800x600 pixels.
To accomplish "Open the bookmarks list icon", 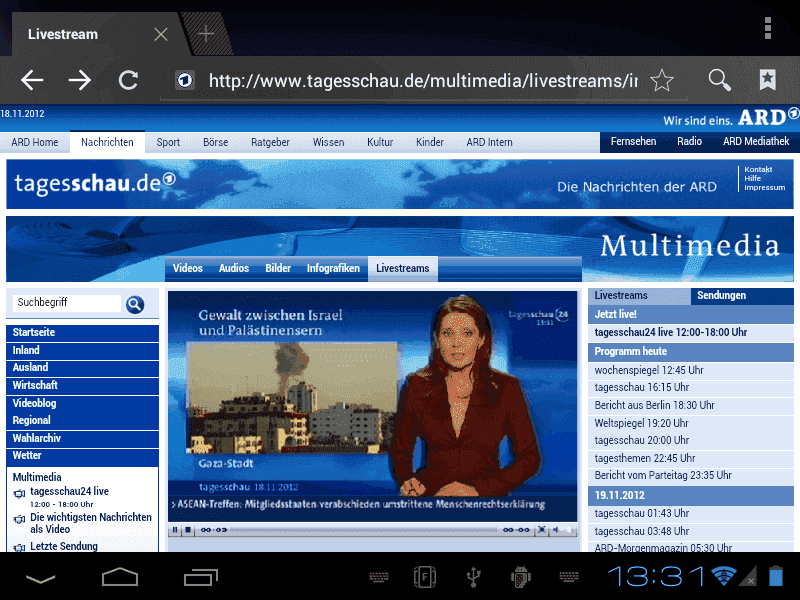I will pos(767,80).
